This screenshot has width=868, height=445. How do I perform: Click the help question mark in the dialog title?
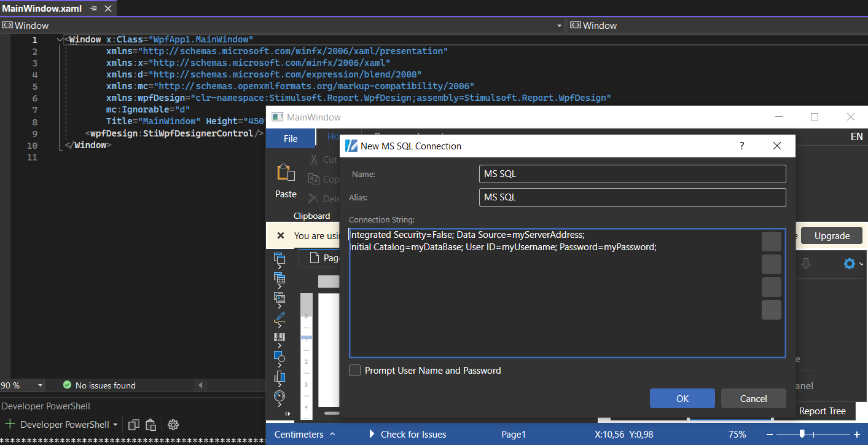point(742,146)
